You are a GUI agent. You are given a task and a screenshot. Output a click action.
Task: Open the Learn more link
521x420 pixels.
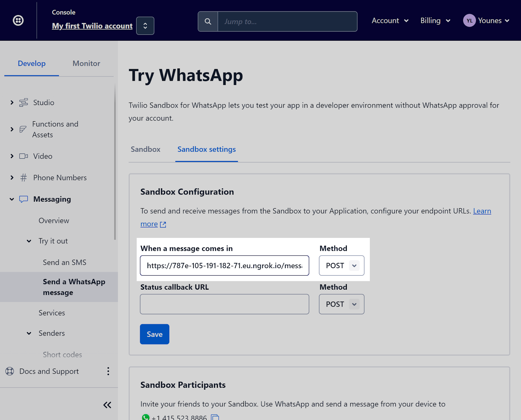[x=482, y=211]
